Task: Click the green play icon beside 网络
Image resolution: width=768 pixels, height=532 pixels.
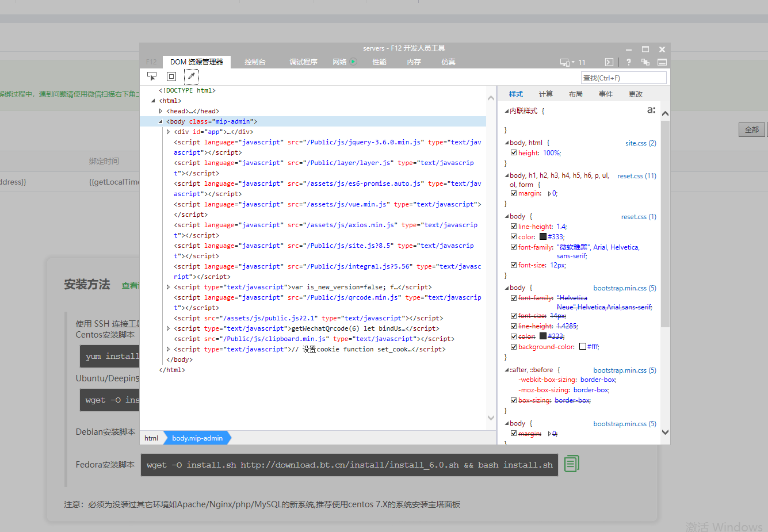Action: pos(353,62)
